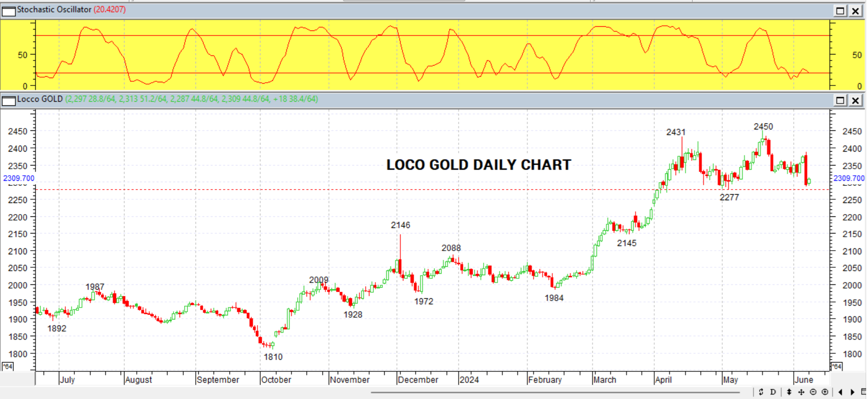Click the Stochastic Oscillator title label
The height and width of the screenshot is (399, 868).
(x=54, y=9)
